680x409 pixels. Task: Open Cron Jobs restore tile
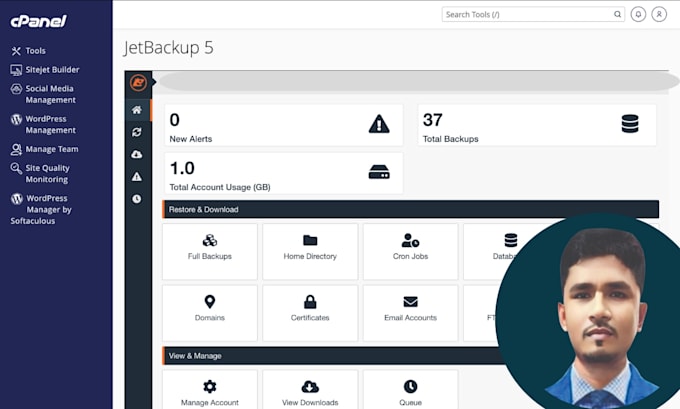[410, 252]
